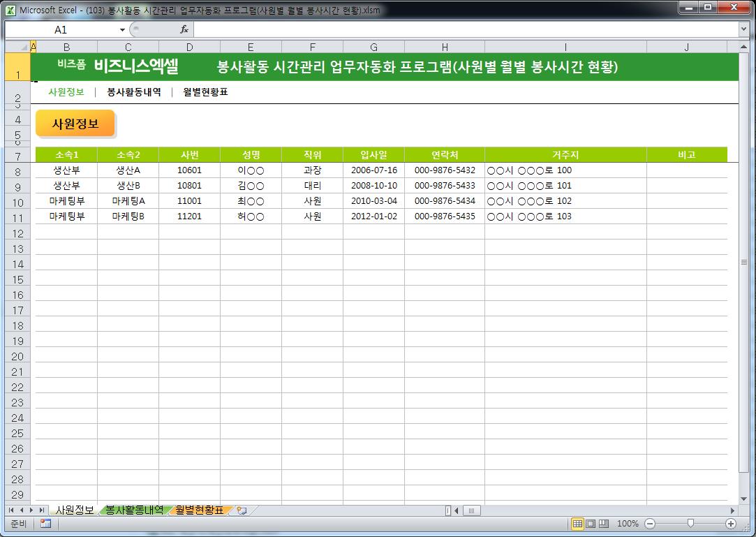The width and height of the screenshot is (756, 537).
Task: Open the 월별현황표 sheet tab
Action: click(x=200, y=510)
